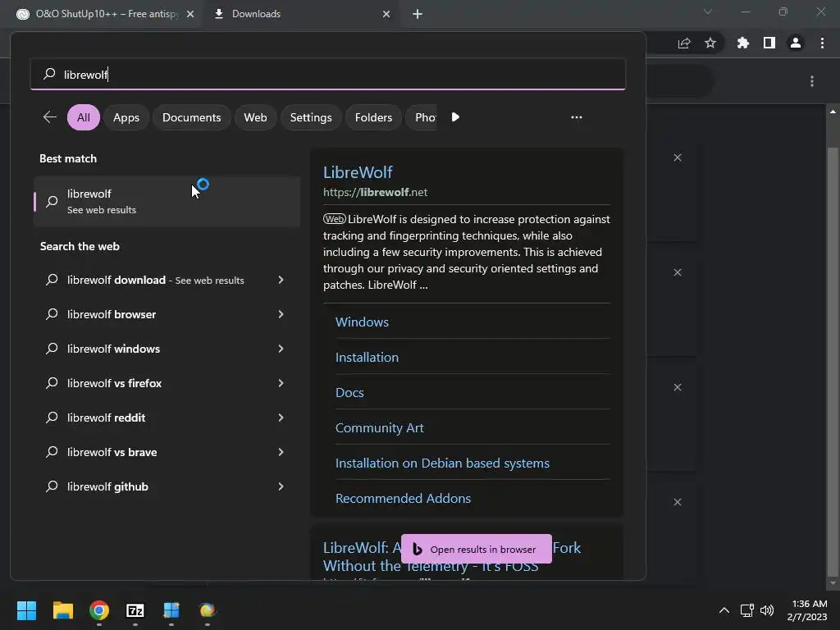Screen dimensions: 840x630
Task: Open https://librewolf.net URL text
Action: (x=375, y=192)
